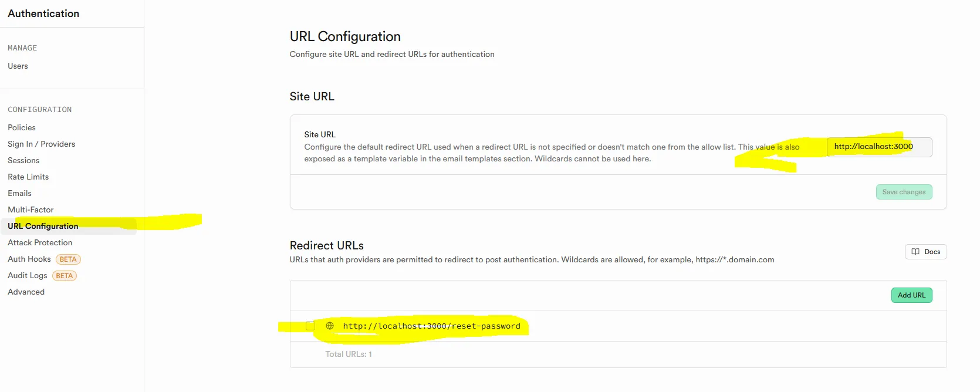Click the Add URL button
The height and width of the screenshot is (392, 980).
coord(911,295)
